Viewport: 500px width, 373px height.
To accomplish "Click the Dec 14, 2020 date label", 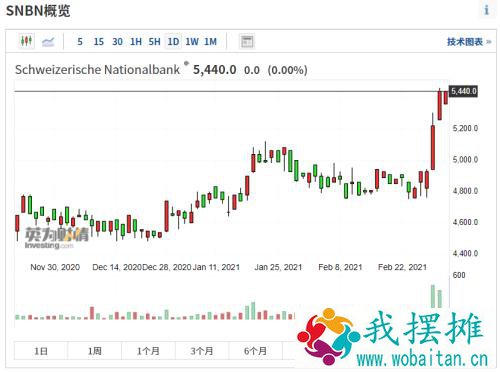I will [116, 267].
